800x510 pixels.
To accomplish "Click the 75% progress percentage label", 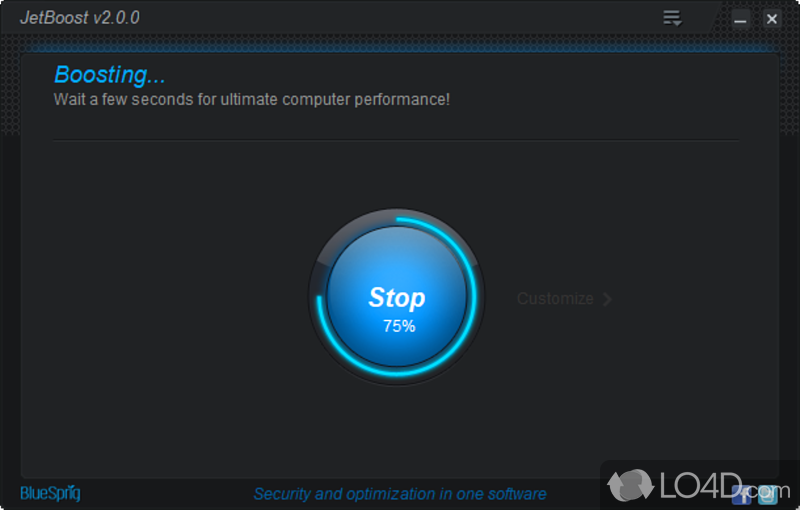I will (x=399, y=326).
